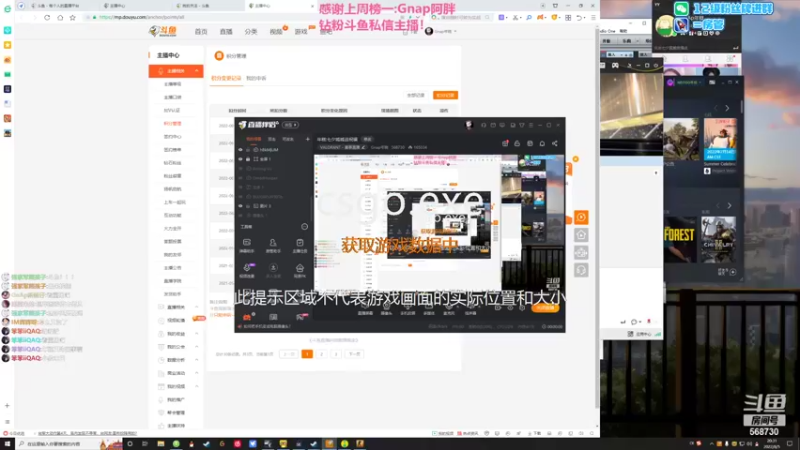The image size is (800, 450).
Task: Open 首页 in Douyu navigation
Action: tap(201, 32)
